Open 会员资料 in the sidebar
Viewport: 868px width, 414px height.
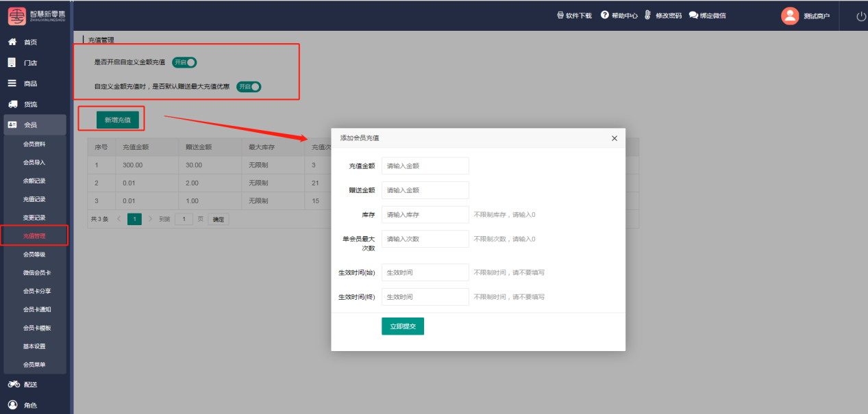coord(34,144)
